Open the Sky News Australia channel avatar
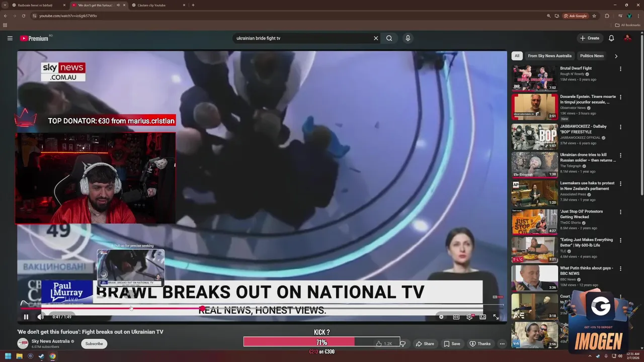The image size is (644, 362). (23, 343)
